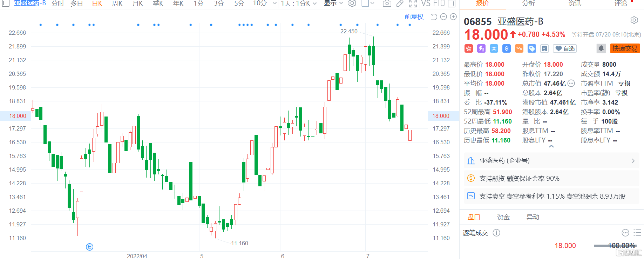Switch to 资金 capital flow tab
Screen dimensions: 644x259
click(x=503, y=217)
